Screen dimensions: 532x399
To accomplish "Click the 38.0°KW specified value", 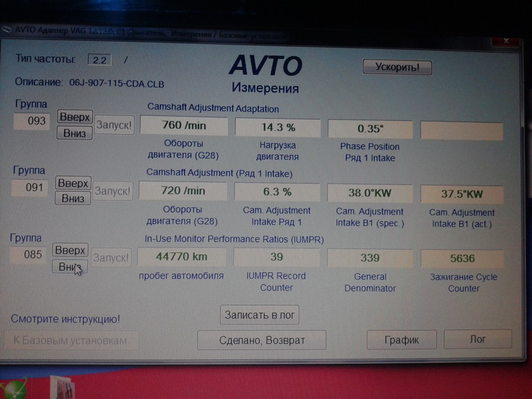I will coord(370,193).
